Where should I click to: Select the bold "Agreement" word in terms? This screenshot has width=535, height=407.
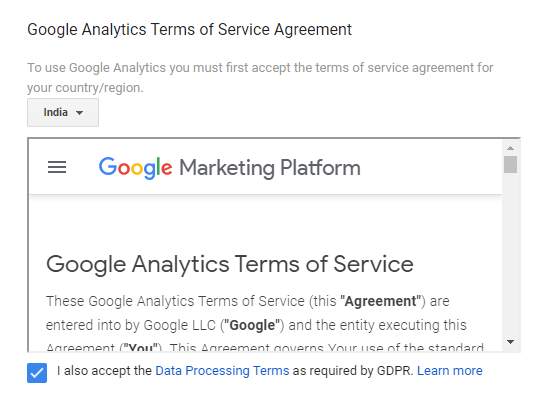(380, 301)
